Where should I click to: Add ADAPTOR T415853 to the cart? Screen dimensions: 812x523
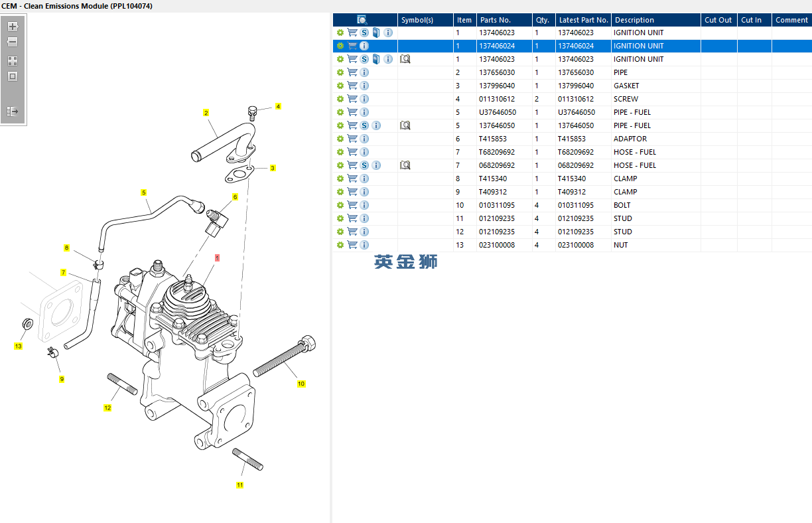tap(352, 139)
